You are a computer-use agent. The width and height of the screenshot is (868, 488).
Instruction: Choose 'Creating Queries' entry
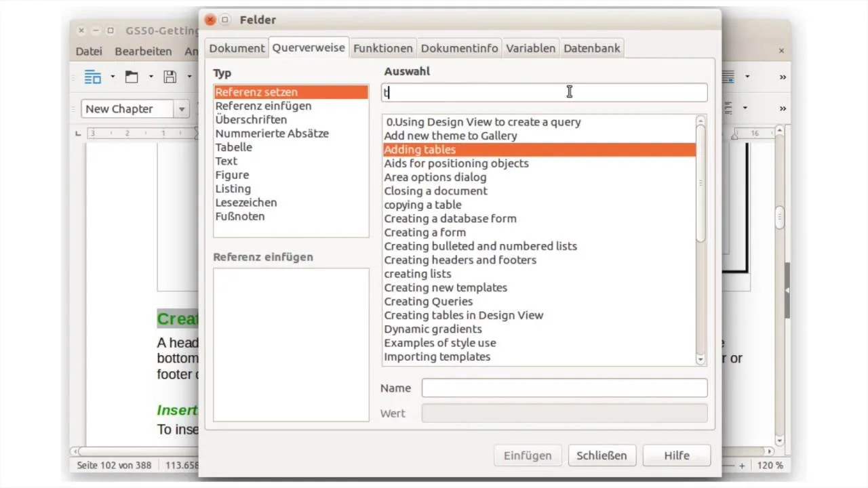click(x=539, y=301)
